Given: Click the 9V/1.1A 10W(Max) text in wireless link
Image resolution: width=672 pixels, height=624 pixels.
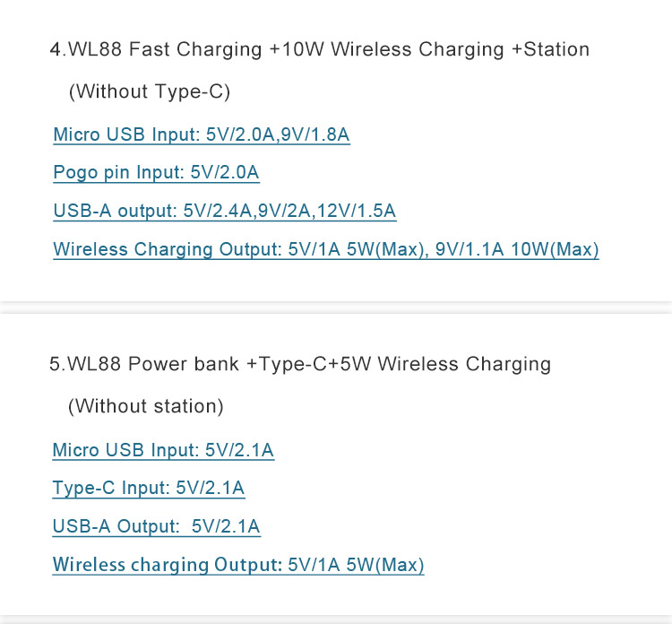Looking at the screenshot, I should [517, 249].
